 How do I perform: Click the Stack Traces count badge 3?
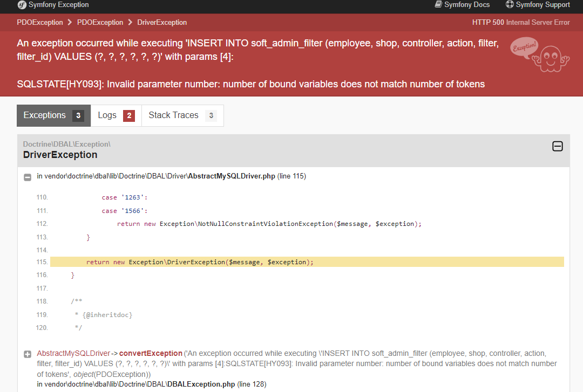211,115
